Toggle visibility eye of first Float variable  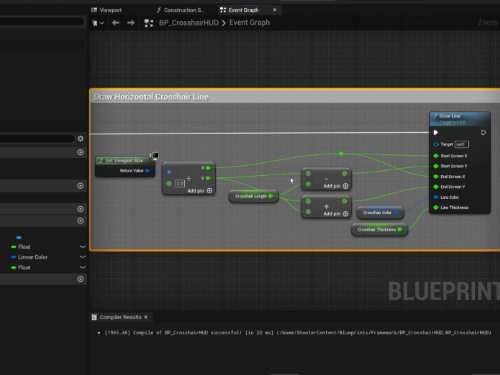point(83,247)
